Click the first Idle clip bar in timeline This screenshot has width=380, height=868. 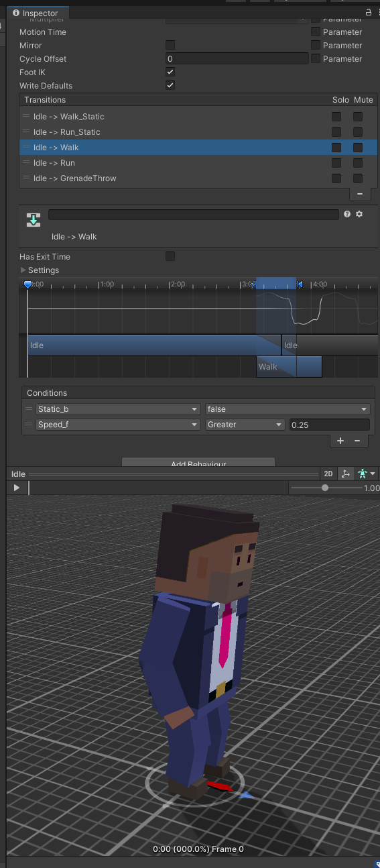[x=154, y=345]
